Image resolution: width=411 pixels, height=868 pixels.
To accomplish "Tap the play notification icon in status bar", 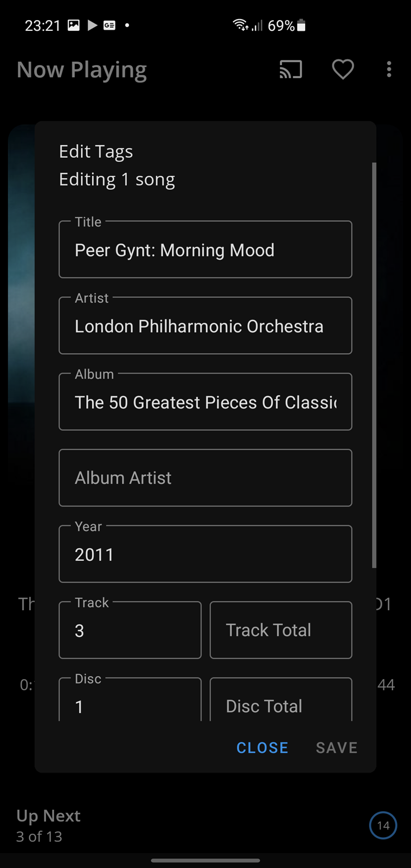I will tap(92, 25).
